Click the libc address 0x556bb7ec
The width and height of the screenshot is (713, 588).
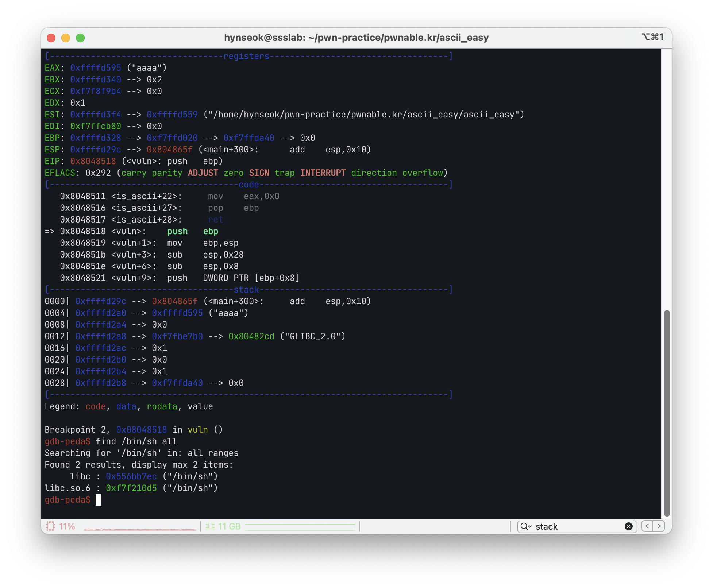click(x=131, y=476)
